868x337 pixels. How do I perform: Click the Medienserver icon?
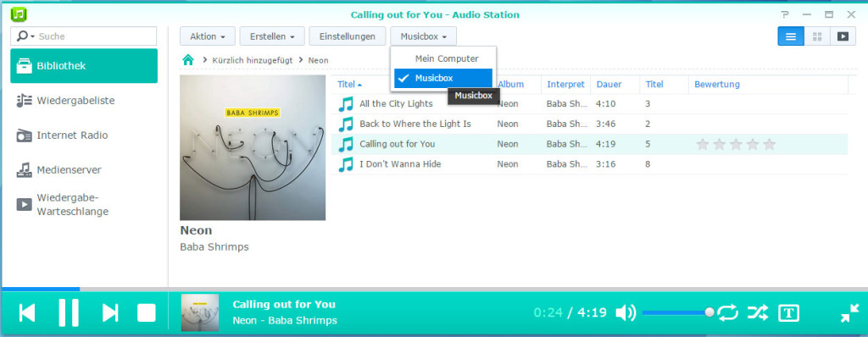[25, 170]
